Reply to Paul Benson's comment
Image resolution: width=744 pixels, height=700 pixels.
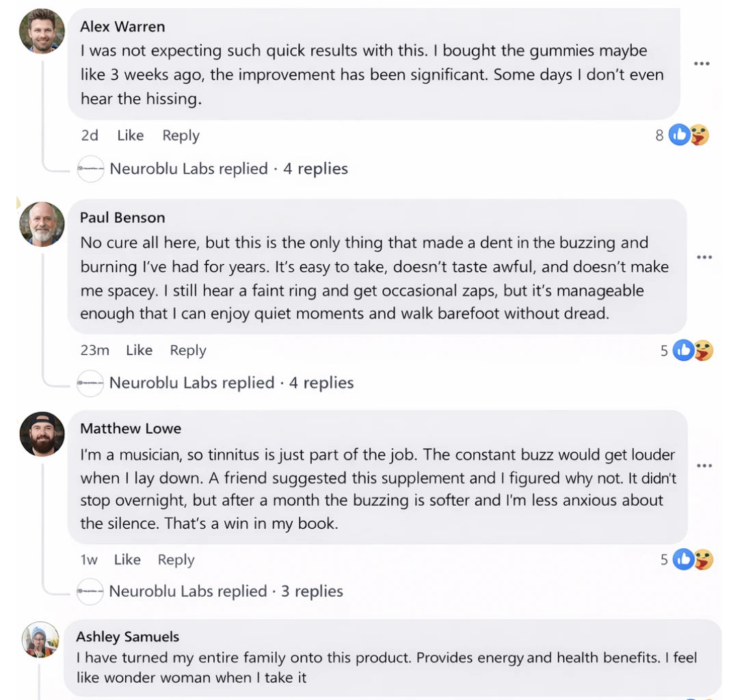[x=188, y=350]
